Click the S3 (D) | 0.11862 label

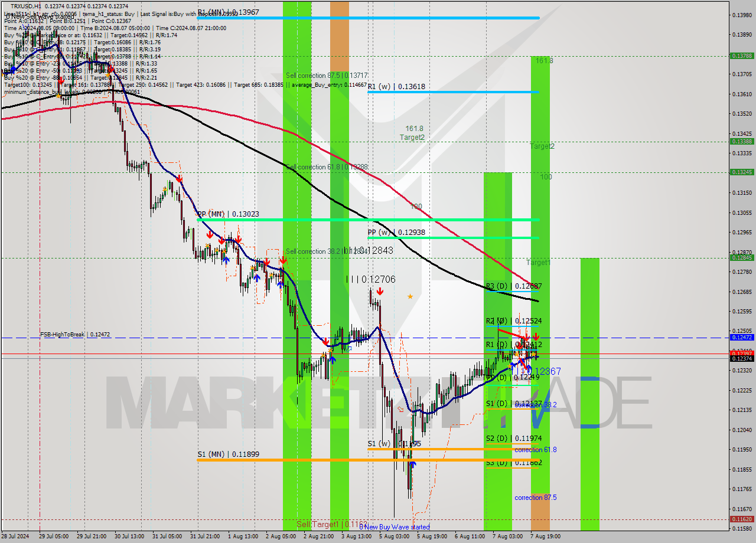514,463
